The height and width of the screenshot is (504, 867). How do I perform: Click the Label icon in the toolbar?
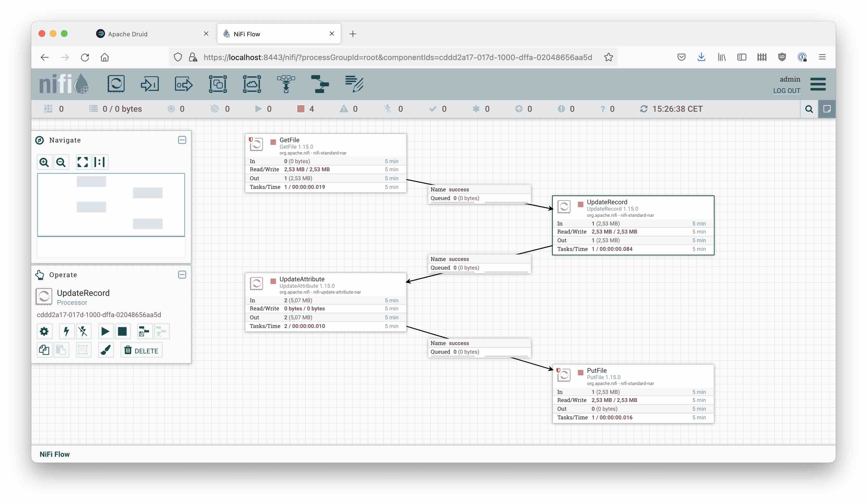(354, 84)
